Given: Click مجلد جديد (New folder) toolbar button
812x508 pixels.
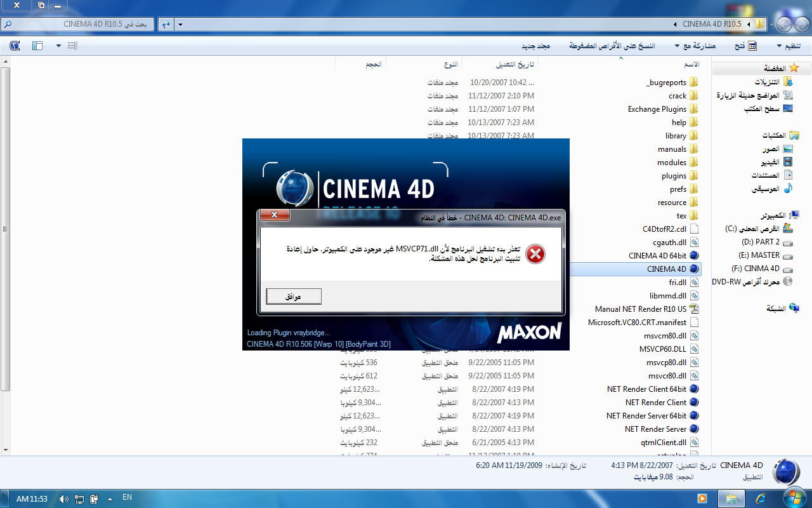Looking at the screenshot, I should point(535,46).
